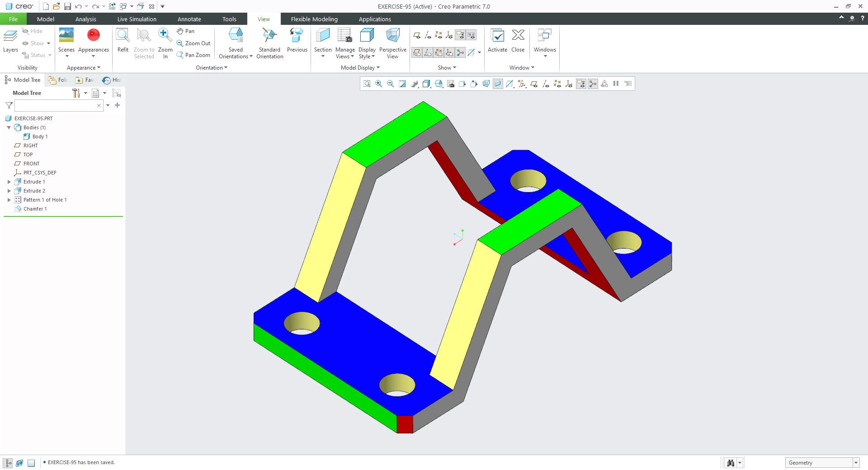Open the Scenes gallery
This screenshot has width=868, height=470.
point(66,42)
